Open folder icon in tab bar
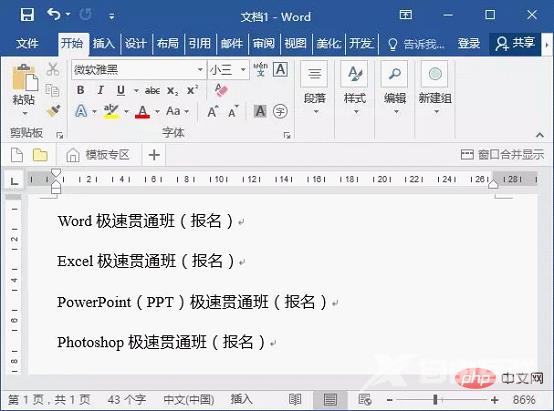Viewport: 554px width, 411px height. [40, 155]
